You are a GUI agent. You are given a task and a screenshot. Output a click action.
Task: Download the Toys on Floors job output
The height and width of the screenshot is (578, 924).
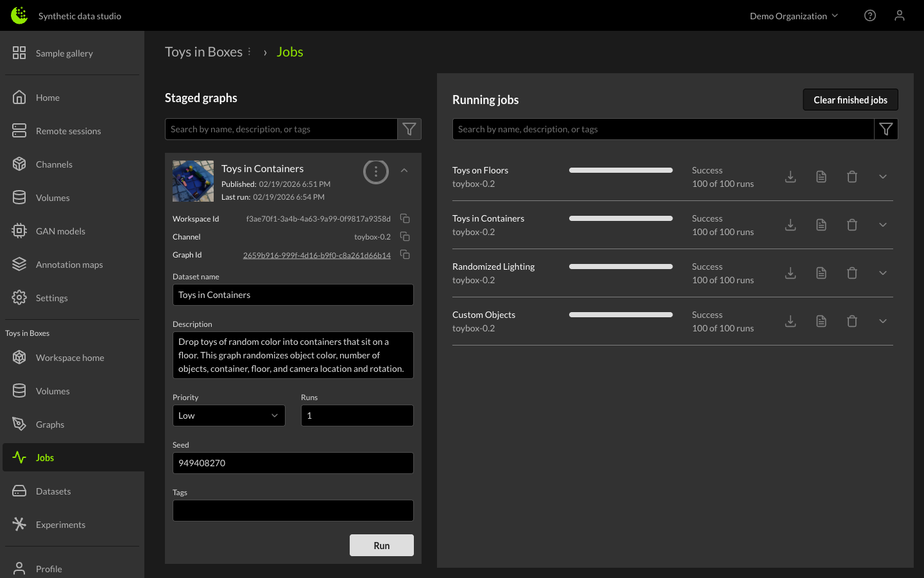coord(791,177)
